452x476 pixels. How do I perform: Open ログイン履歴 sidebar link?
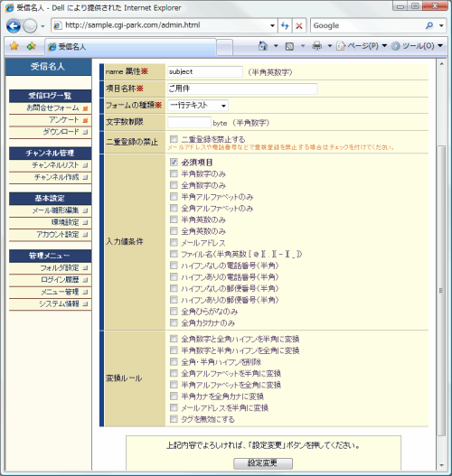[60, 280]
